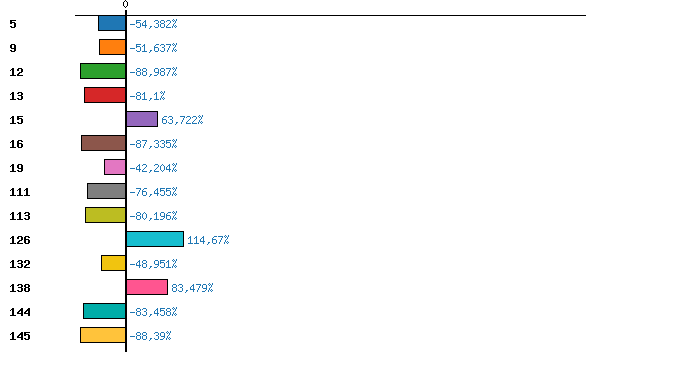Click the pink bar for row 19
This screenshot has height=381, width=700.
pyautogui.click(x=115, y=167)
